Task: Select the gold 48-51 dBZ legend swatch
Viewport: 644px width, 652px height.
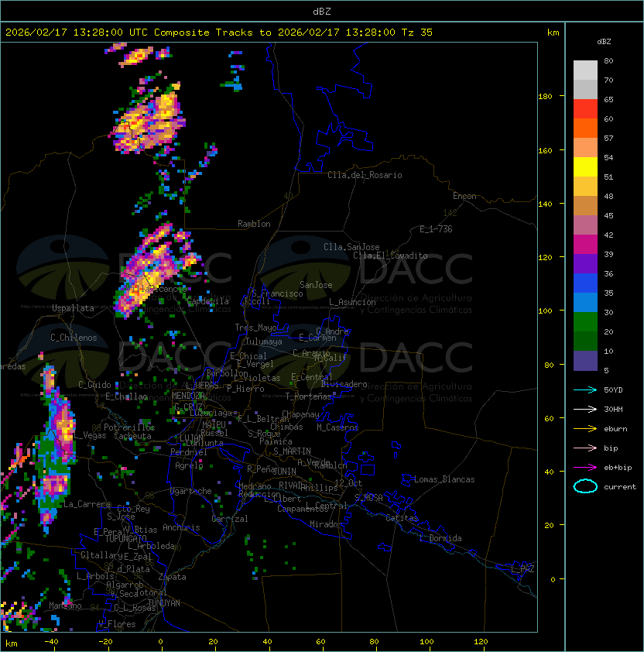Action: click(x=585, y=187)
